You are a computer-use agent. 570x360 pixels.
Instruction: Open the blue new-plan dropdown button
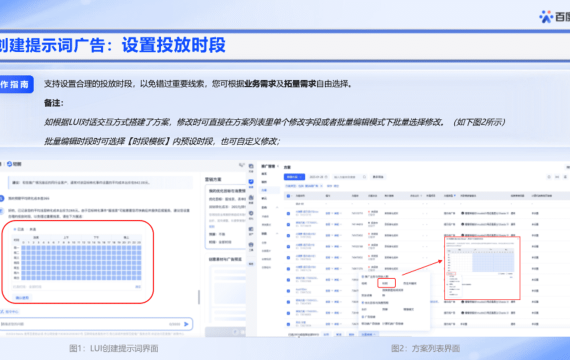294,177
